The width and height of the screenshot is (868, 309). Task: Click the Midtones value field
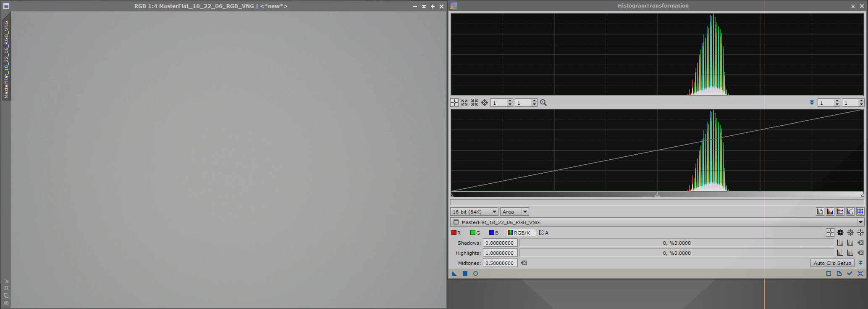500,263
